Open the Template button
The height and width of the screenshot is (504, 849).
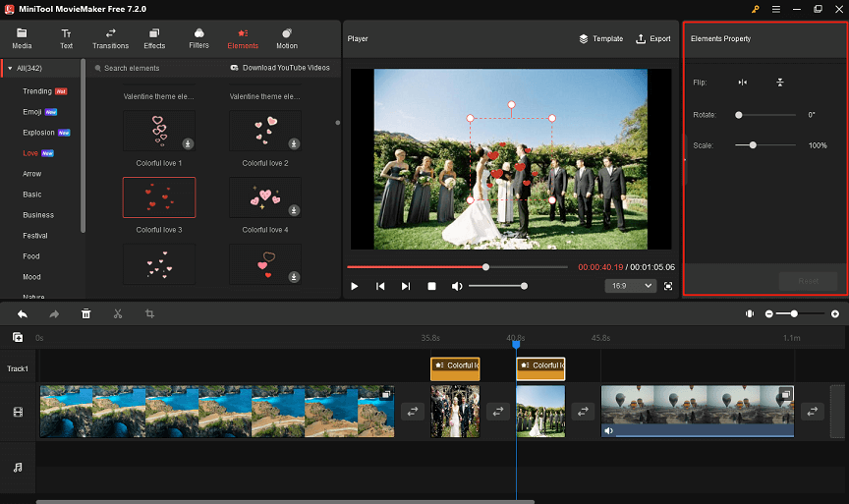tap(601, 39)
